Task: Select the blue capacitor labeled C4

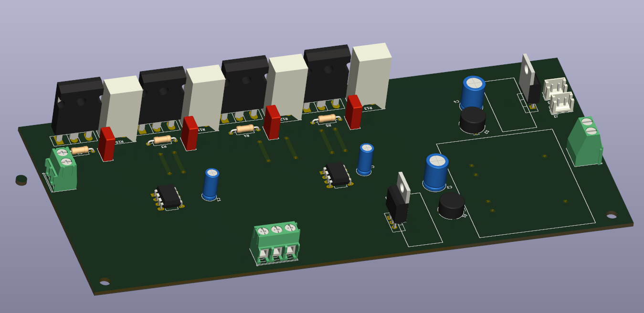Action: point(473,92)
